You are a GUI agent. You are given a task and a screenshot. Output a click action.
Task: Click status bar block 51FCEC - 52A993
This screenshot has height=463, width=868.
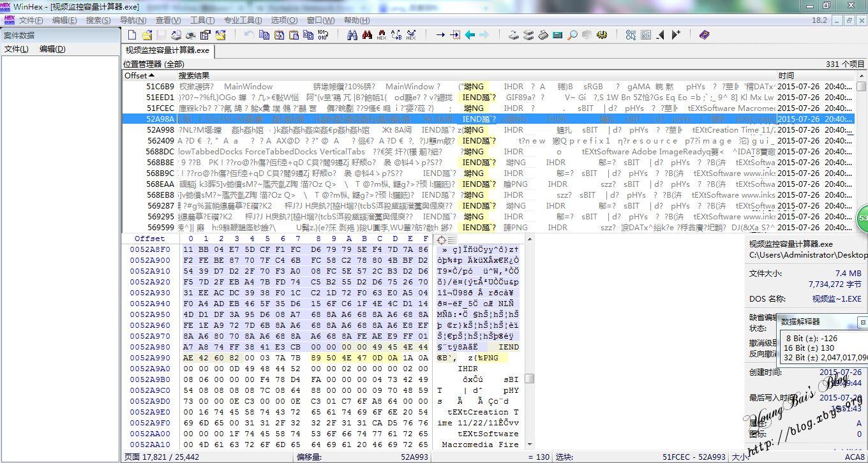(694, 457)
